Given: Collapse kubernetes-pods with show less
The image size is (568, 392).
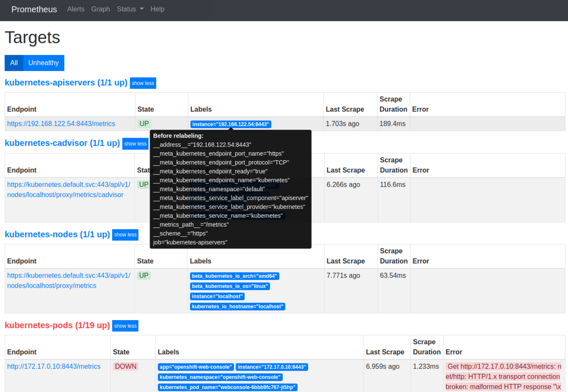Looking at the screenshot, I should click(x=125, y=326).
